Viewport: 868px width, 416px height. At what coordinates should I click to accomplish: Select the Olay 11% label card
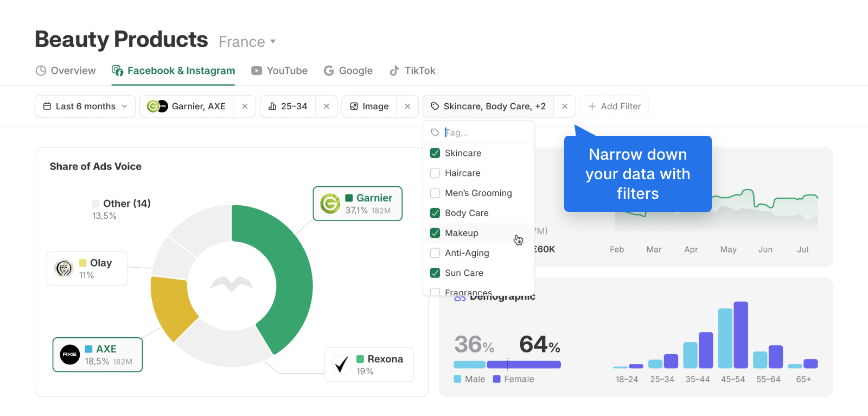point(87,268)
